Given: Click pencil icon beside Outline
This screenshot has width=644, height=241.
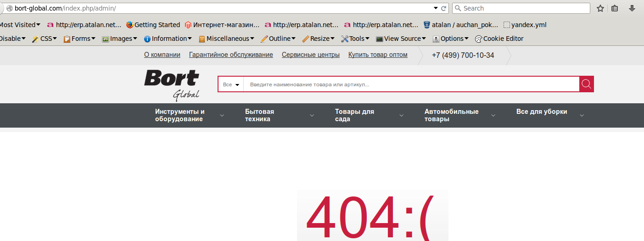Looking at the screenshot, I should [x=264, y=39].
